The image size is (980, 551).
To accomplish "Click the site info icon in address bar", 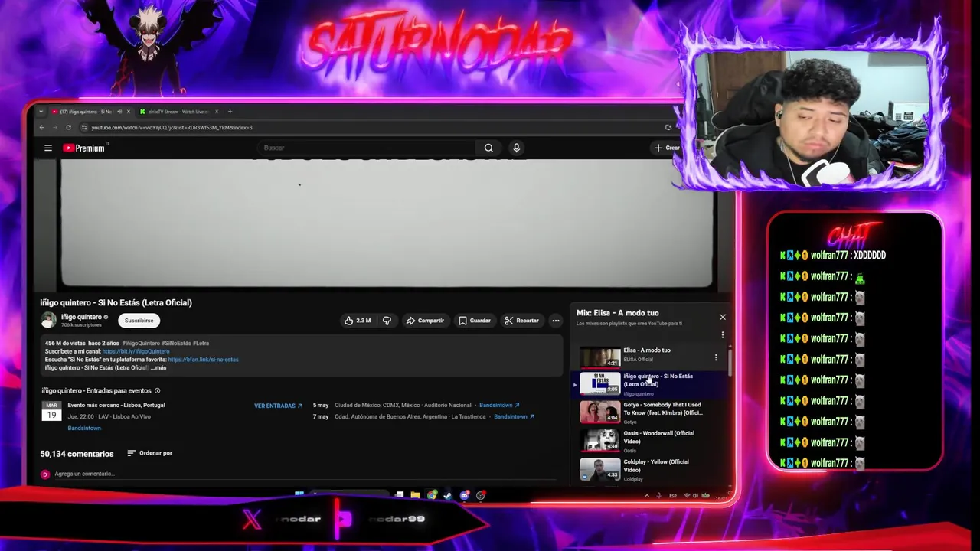I will pyautogui.click(x=84, y=127).
